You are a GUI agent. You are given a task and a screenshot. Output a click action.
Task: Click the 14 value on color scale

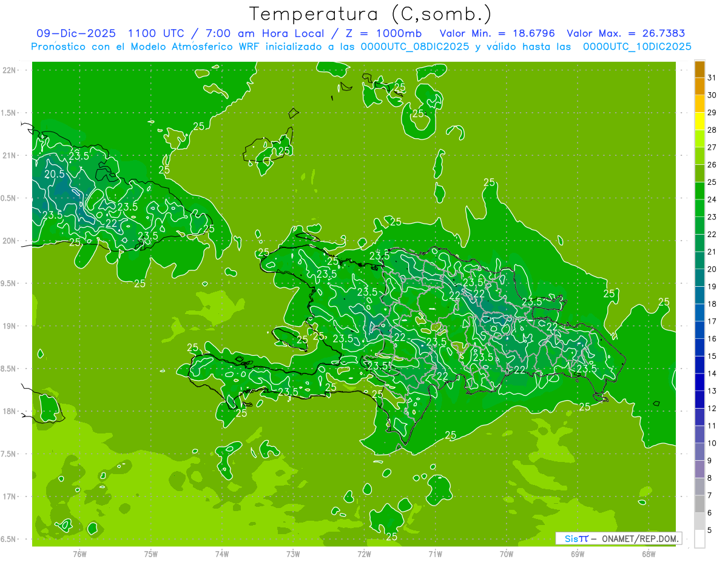[712, 374]
